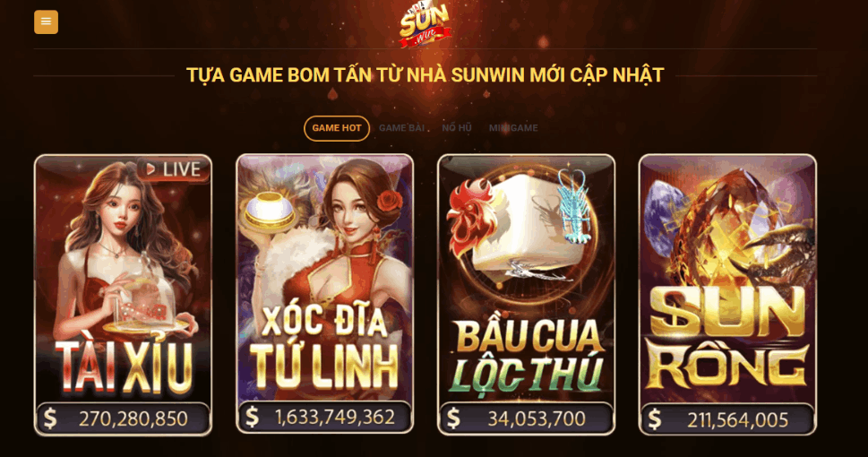Open the hamburger menu button

[x=46, y=22]
